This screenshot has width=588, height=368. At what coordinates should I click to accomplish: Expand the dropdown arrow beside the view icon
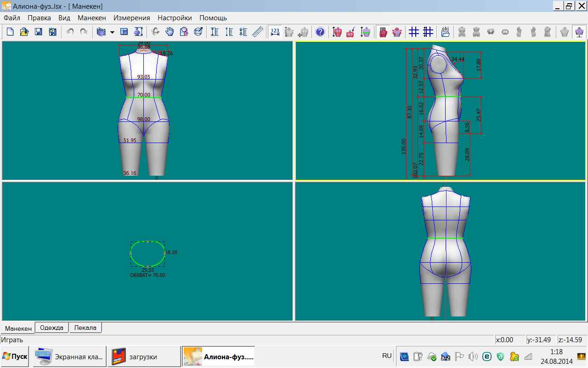(x=112, y=32)
